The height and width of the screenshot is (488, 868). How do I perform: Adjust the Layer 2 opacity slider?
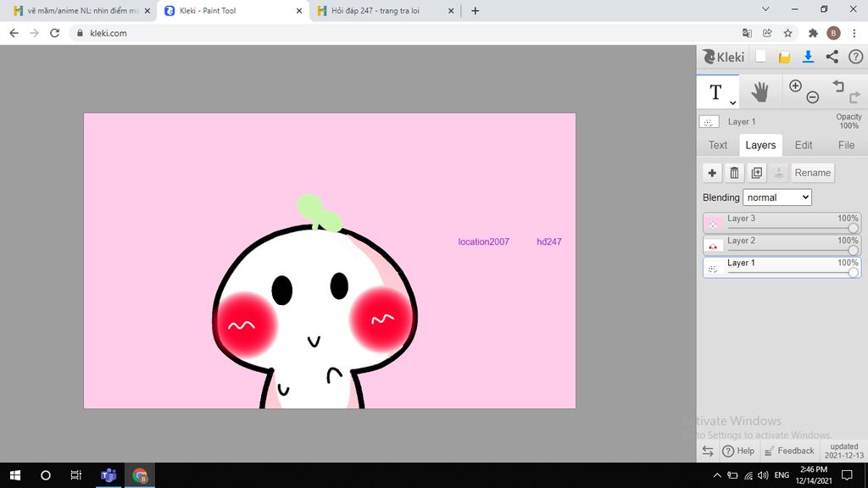tap(853, 250)
